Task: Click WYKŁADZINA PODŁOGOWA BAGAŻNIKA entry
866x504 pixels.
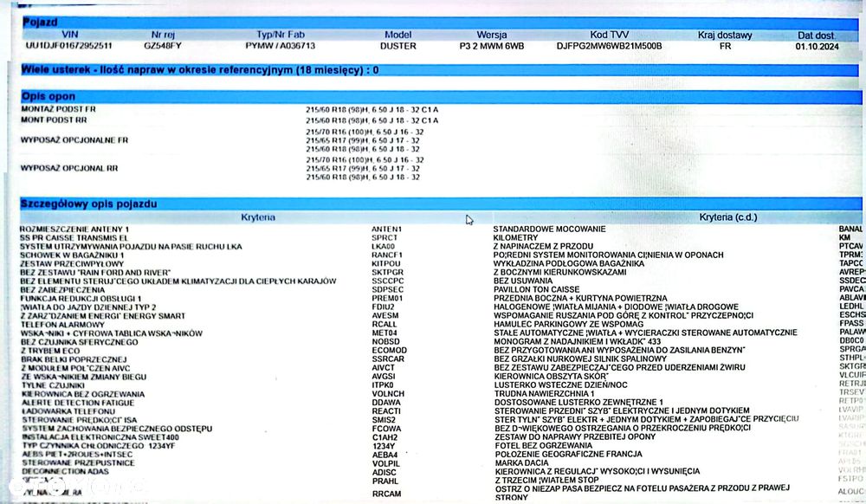Action: (x=569, y=263)
